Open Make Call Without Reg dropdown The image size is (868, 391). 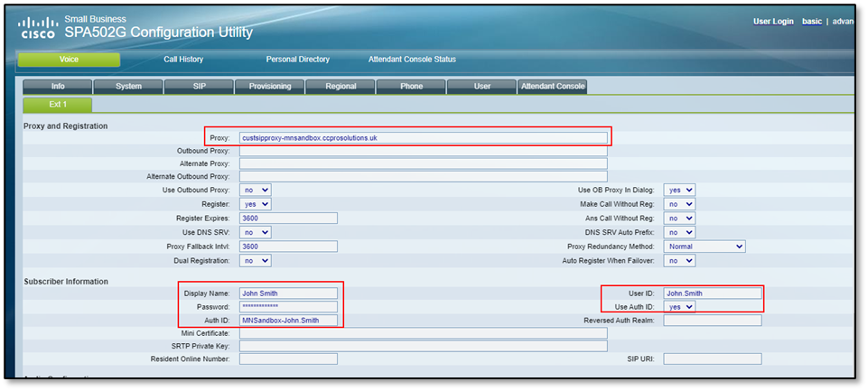point(680,204)
